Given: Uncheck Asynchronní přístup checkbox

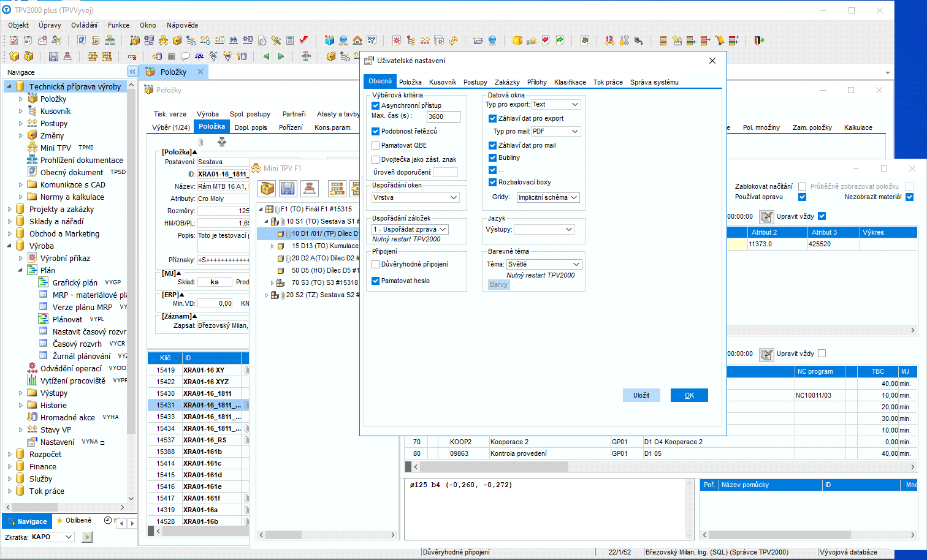Looking at the screenshot, I should click(376, 105).
